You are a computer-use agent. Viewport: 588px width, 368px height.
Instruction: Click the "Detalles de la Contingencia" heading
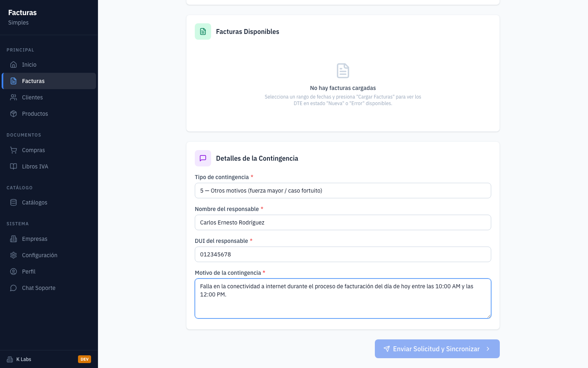[x=257, y=158]
